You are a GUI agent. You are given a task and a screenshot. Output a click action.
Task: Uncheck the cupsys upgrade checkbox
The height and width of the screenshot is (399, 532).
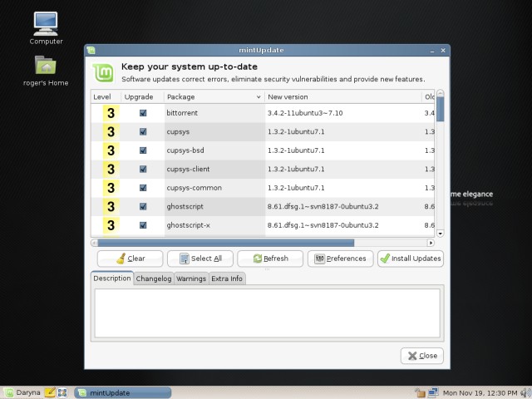point(143,131)
